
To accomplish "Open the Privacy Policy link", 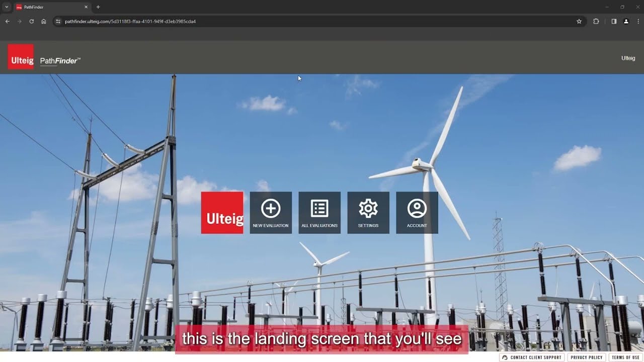I will coord(587,357).
